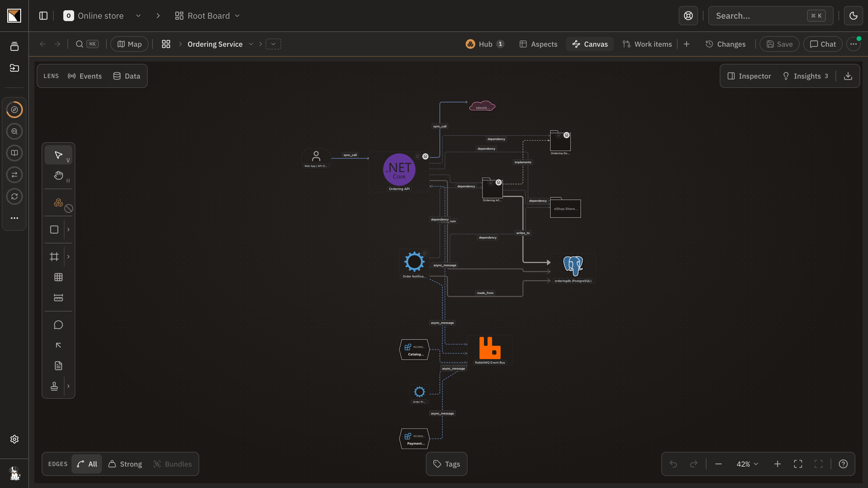Viewport: 868px width, 488px height.
Task: Open the layers stack icon in left rail
Action: click(14, 46)
